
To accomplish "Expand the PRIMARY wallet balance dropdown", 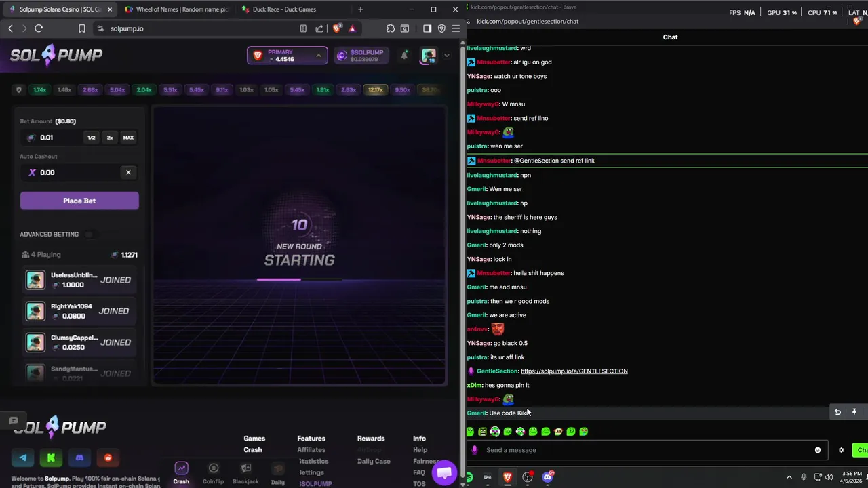I will (x=288, y=56).
